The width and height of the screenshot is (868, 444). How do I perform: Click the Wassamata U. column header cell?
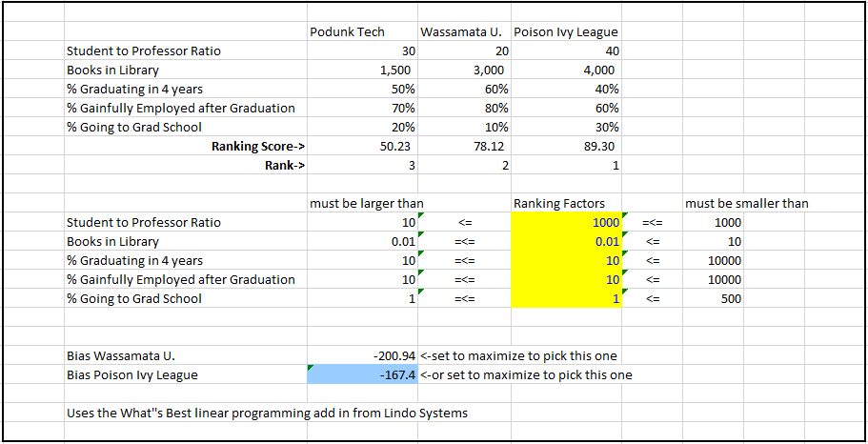[x=461, y=32]
